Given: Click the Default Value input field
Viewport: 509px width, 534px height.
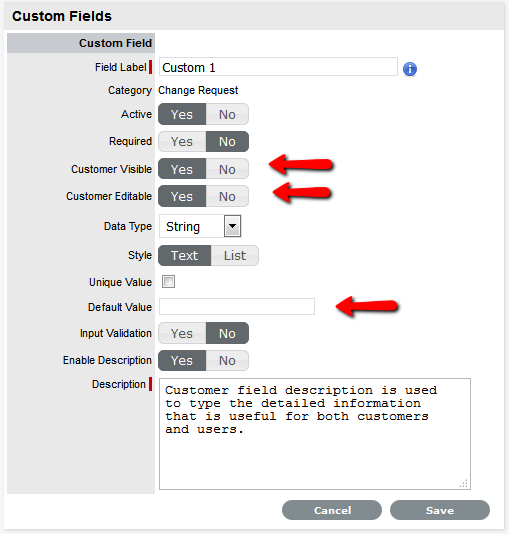Looking at the screenshot, I should click(x=237, y=307).
